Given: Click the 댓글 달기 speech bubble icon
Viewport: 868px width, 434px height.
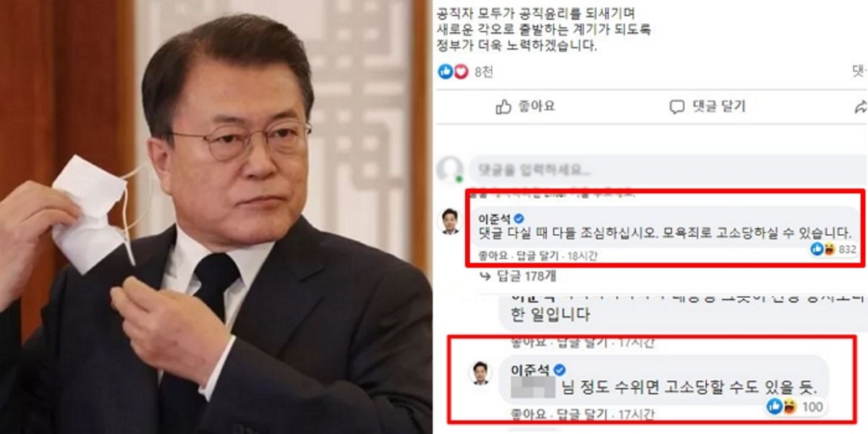Looking at the screenshot, I should (x=677, y=107).
